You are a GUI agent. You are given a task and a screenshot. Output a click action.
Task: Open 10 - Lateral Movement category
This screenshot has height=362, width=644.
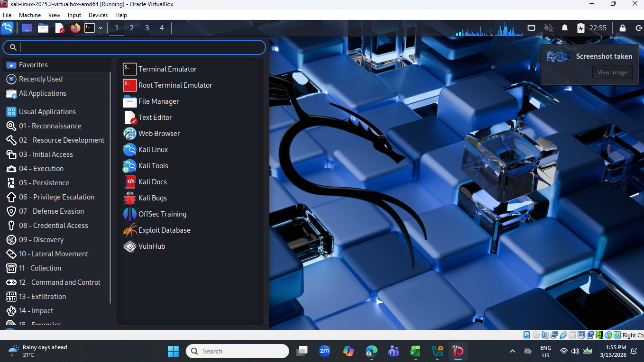tap(57, 254)
